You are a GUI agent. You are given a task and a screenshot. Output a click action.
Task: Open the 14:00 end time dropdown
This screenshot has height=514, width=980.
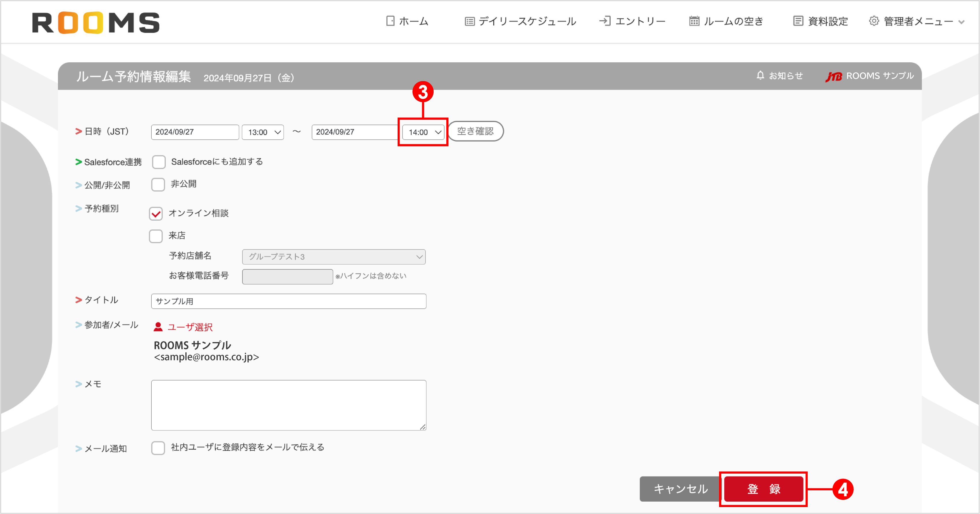click(423, 132)
